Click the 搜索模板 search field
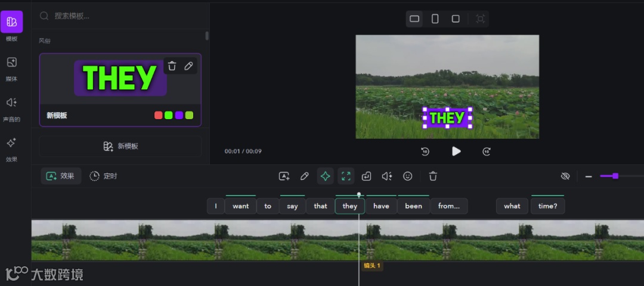Screen dimensions: 644x286 [120, 16]
